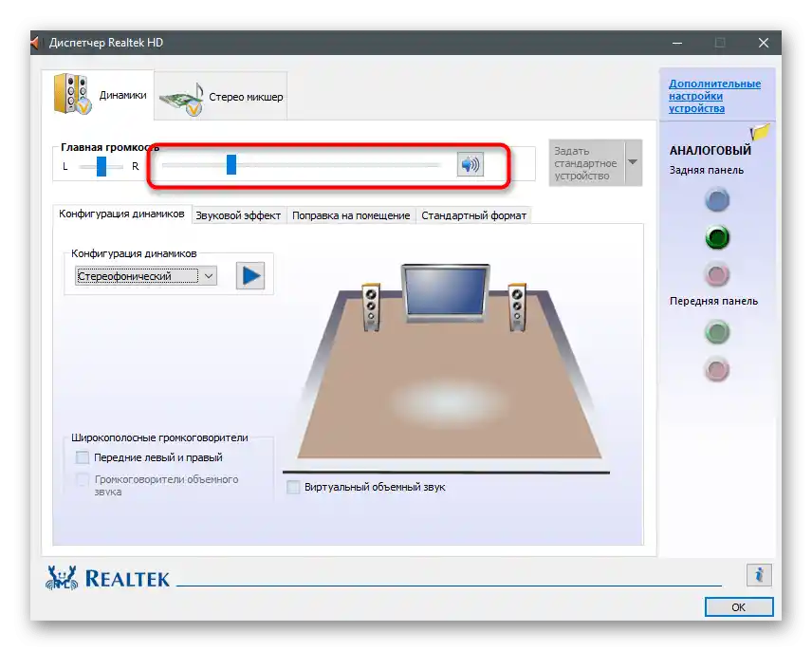Viewport: 812px width, 651px height.
Task: Click the blue rear panel jack
Action: [x=717, y=200]
